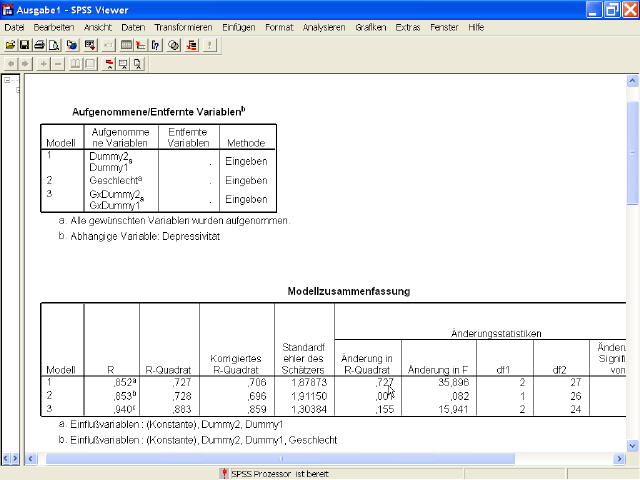Image resolution: width=640 pixels, height=480 pixels.
Task: Open the Einfügen menu
Action: 238,27
